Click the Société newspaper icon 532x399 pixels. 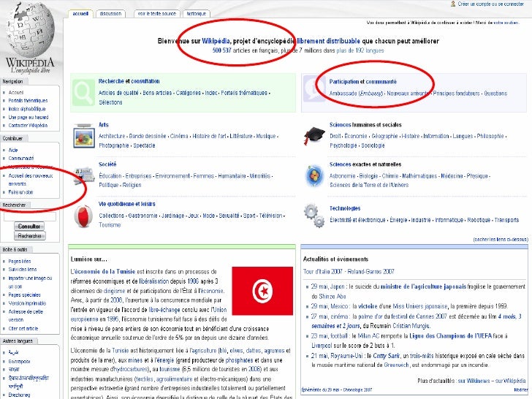pos(83,175)
